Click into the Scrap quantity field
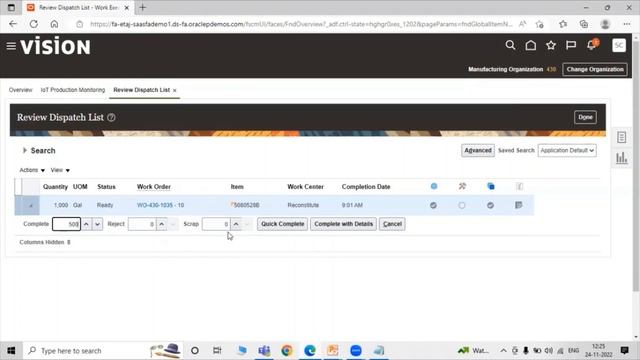This screenshot has width=640, height=360. coord(216,224)
